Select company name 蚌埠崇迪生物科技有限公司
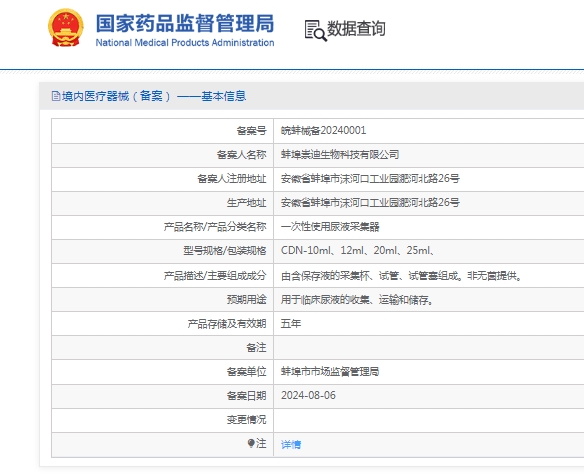Viewport: 584px width, 476px height. pos(340,154)
